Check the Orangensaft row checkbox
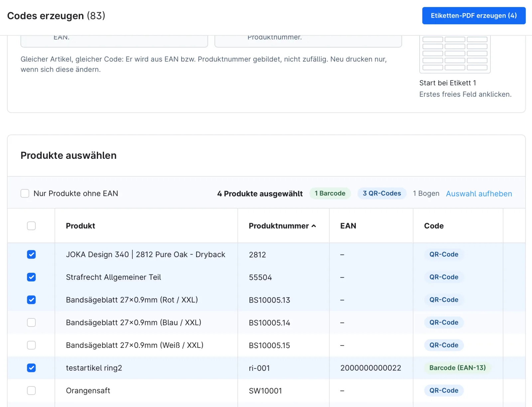Screen dimensions: 532x407 [31, 391]
